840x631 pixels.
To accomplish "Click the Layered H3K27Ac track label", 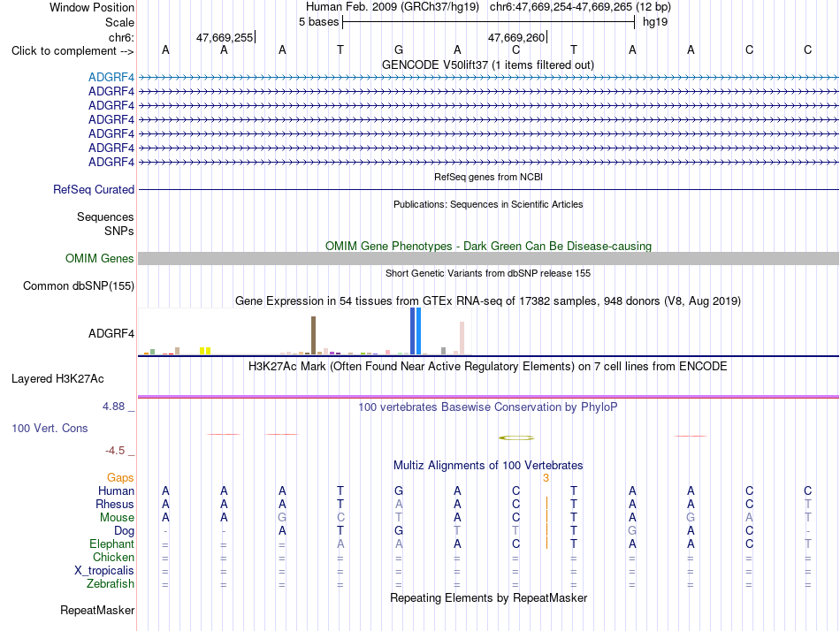I will point(57,379).
